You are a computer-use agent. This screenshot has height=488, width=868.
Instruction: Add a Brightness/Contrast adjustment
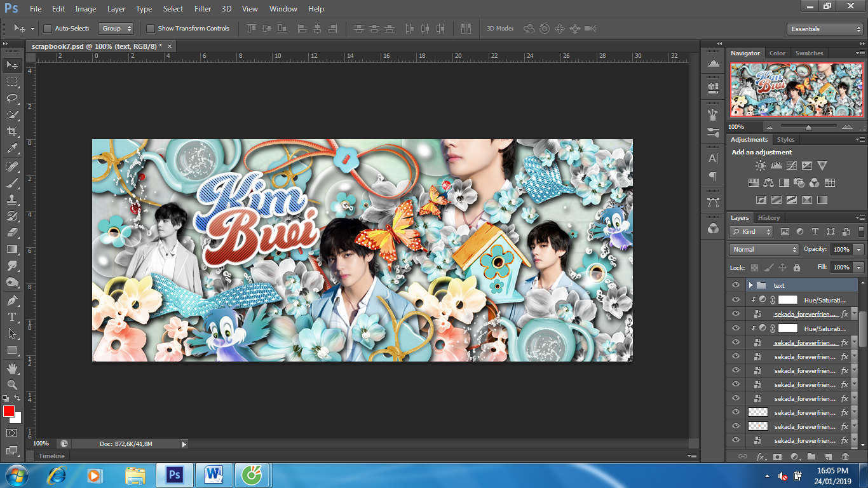(x=761, y=165)
